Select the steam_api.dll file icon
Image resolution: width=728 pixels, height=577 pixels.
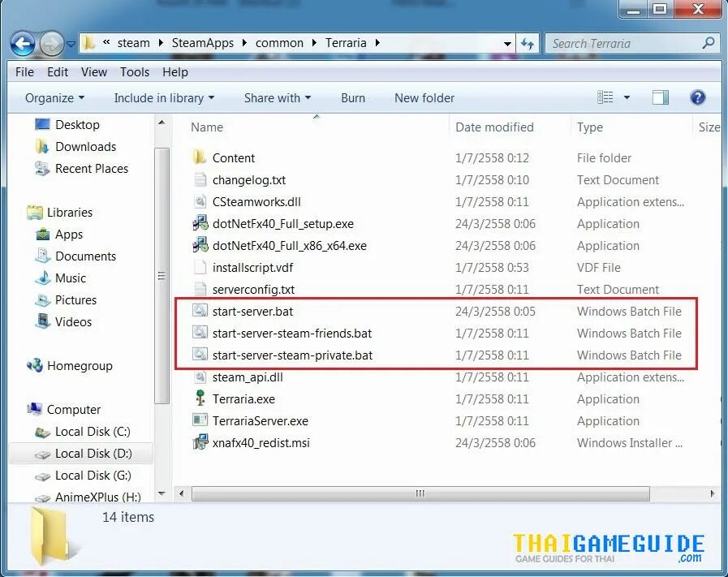200,377
